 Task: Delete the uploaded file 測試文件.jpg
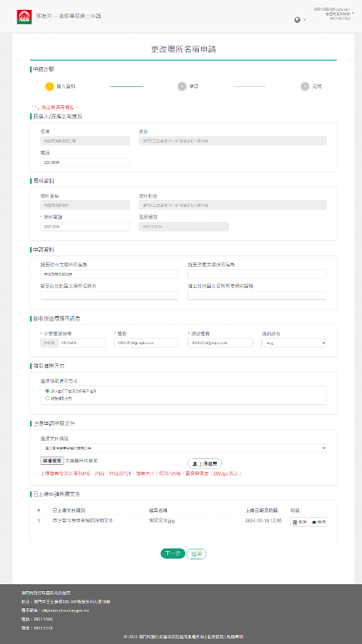click(299, 522)
